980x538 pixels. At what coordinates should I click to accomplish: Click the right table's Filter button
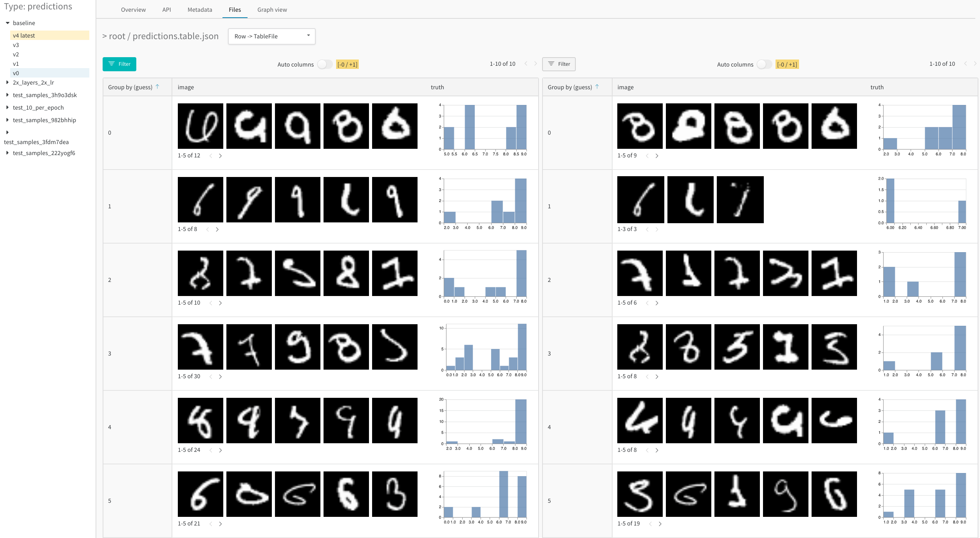coord(559,64)
